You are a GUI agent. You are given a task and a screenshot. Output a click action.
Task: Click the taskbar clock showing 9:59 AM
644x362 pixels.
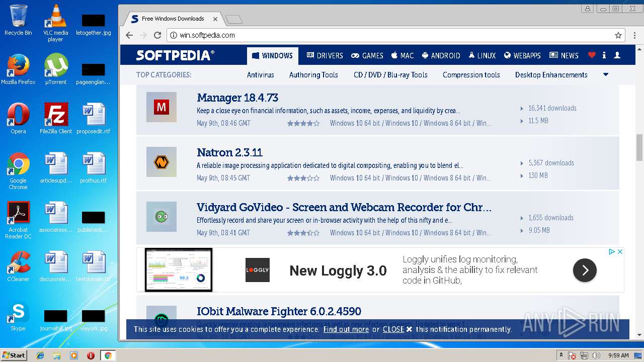coord(618,355)
